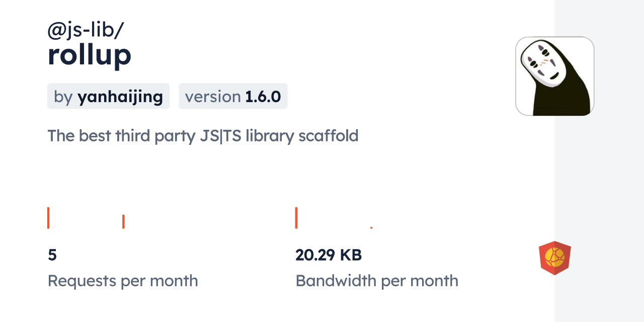Click the 'version 1.6.0' badge
The width and height of the screenshot is (644, 322).
click(233, 96)
